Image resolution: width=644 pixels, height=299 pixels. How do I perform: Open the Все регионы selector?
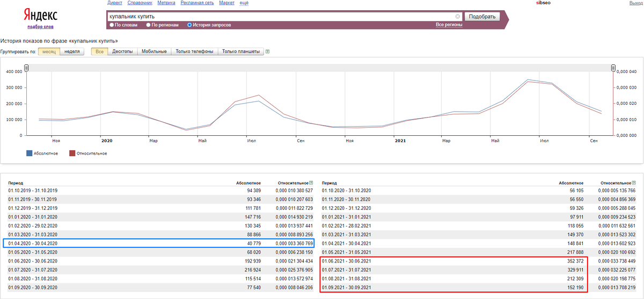click(x=449, y=25)
